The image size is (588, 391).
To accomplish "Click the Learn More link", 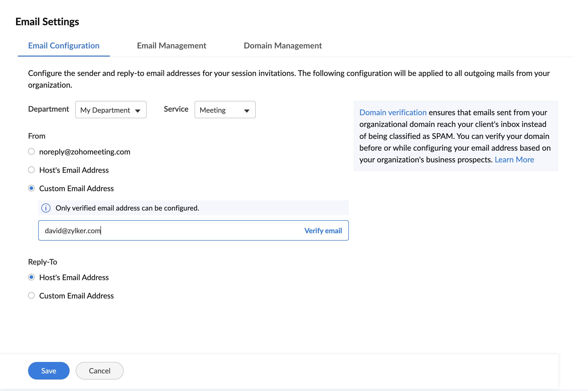I will click(x=514, y=160).
